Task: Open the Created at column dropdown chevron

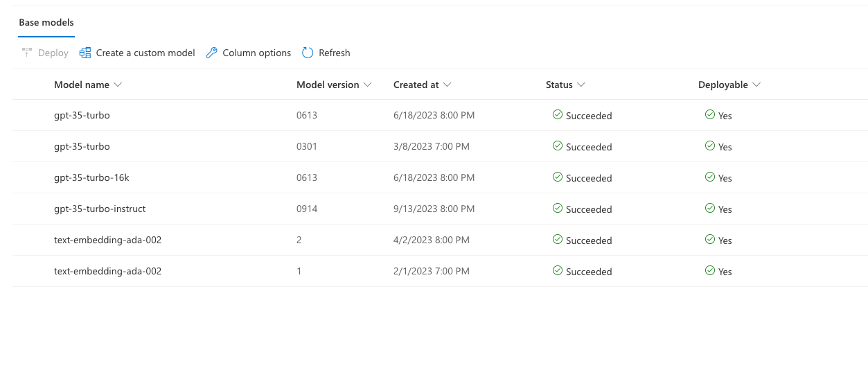Action: (x=448, y=85)
